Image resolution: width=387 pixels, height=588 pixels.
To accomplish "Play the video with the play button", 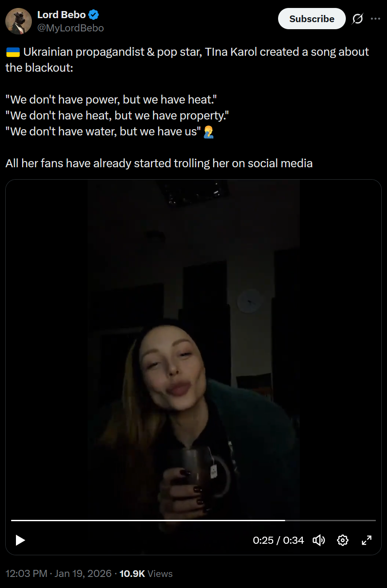I will [x=20, y=540].
